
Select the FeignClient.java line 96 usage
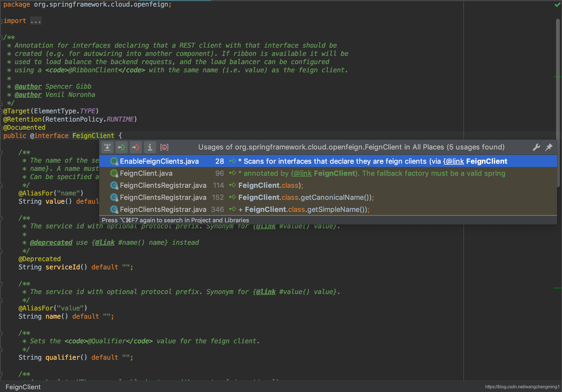coord(146,173)
